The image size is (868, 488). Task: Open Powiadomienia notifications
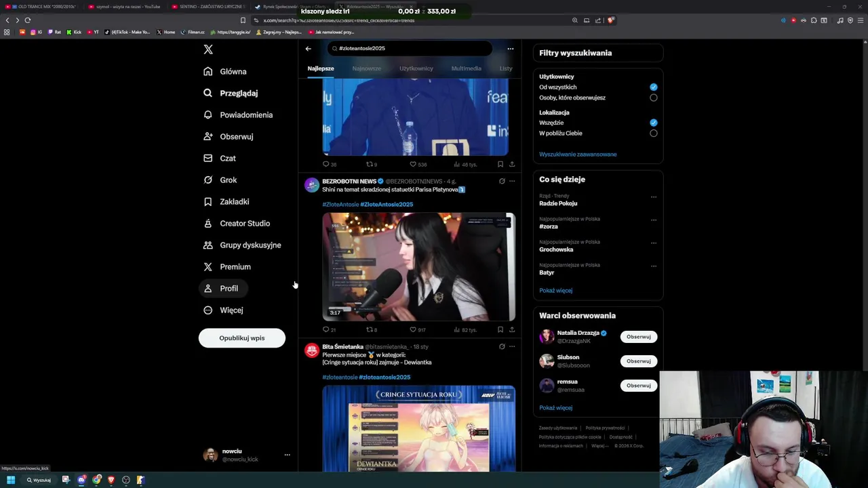pyautogui.click(x=238, y=115)
